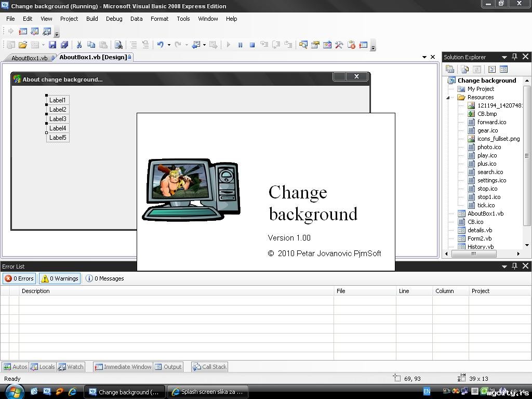
Task: Click the Find in files icon
Action: 118,45
